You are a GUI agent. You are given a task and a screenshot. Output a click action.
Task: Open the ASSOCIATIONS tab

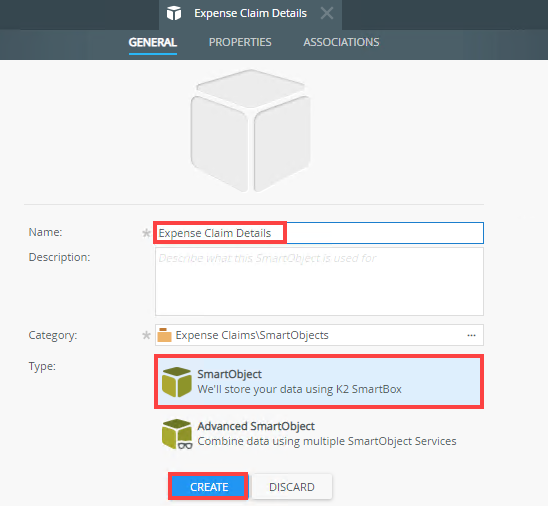click(x=341, y=42)
